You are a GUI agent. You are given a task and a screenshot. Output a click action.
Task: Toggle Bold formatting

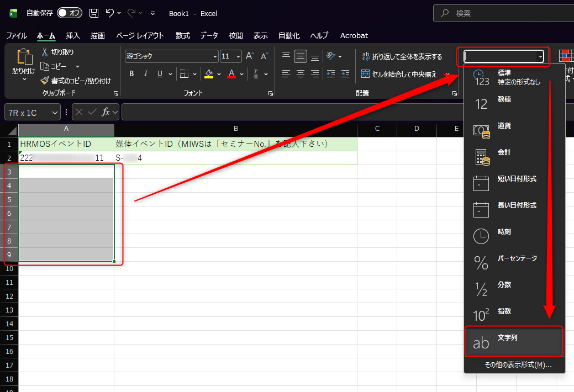pyautogui.click(x=131, y=74)
